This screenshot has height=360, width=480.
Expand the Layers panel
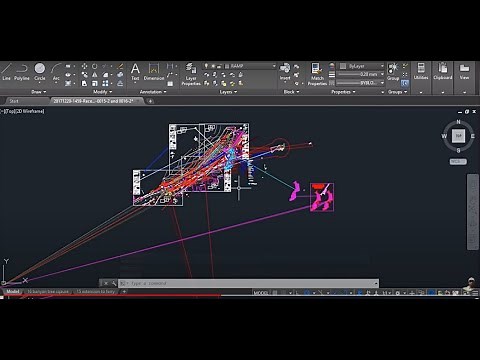(x=228, y=92)
